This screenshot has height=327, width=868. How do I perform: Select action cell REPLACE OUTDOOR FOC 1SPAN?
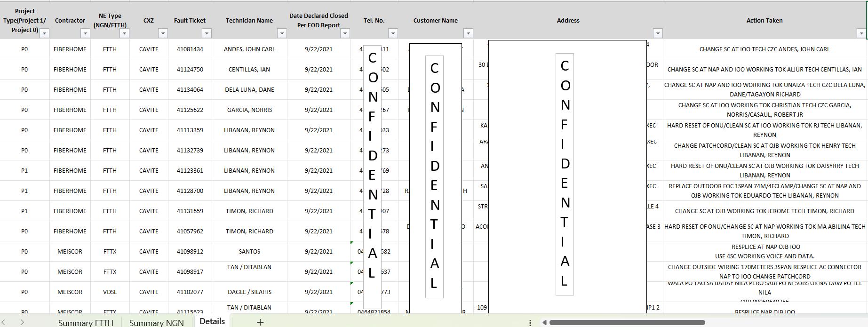pyautogui.click(x=764, y=191)
